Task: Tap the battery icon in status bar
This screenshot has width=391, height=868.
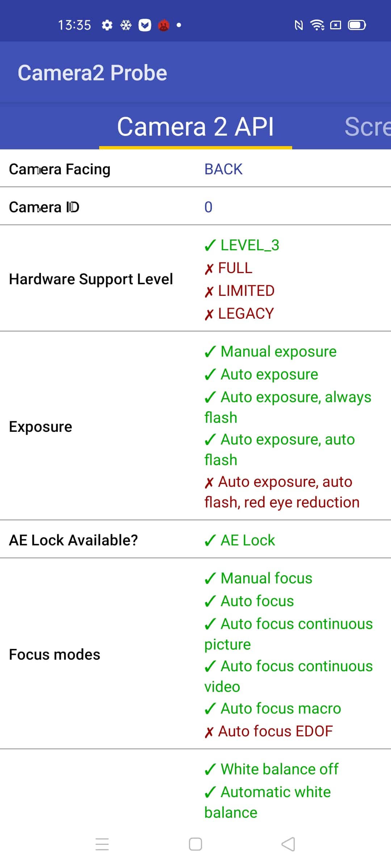Action: (x=357, y=25)
